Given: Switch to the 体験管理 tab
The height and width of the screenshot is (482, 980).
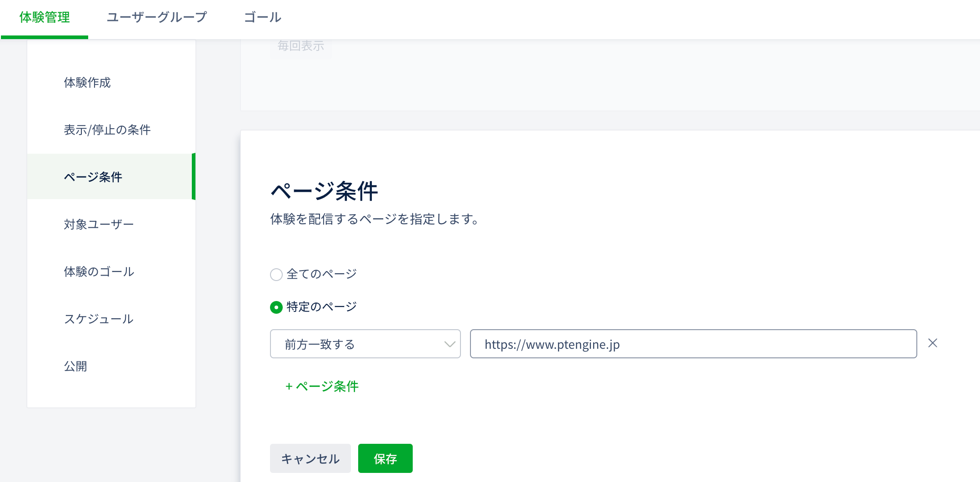Looking at the screenshot, I should coord(45,17).
